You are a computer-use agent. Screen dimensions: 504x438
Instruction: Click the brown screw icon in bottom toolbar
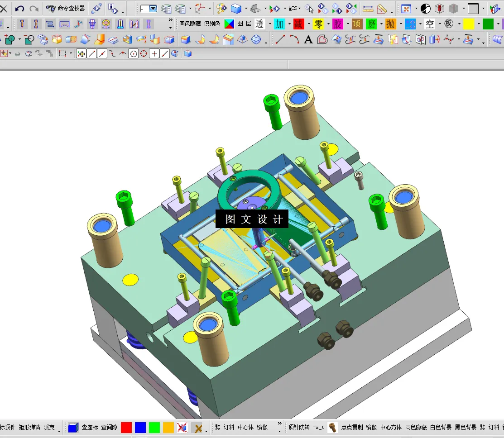(x=332, y=428)
